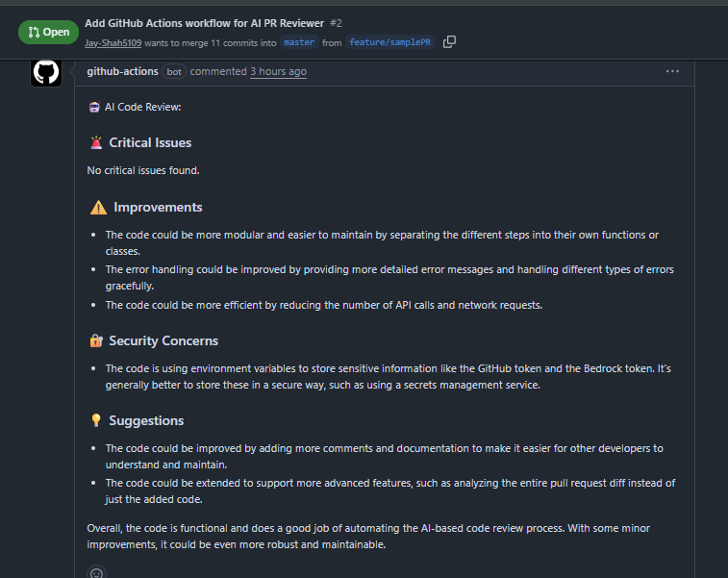Click the #2 pull request number
Image resolution: width=728 pixels, height=578 pixels.
click(x=336, y=23)
